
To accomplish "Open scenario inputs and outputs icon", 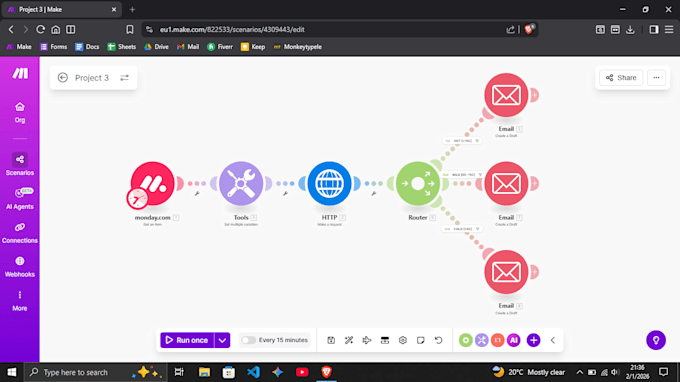I will tap(385, 340).
